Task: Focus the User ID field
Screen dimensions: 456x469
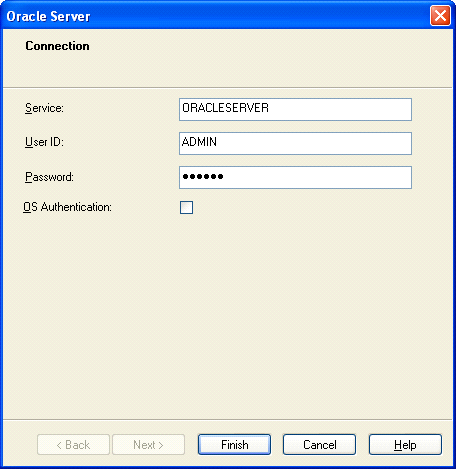Action: point(295,143)
